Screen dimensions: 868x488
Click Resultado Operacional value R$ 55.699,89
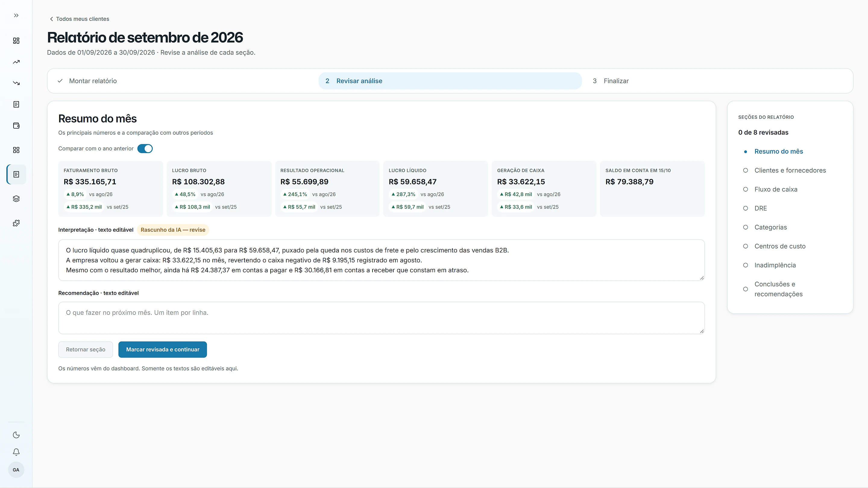[x=304, y=182]
